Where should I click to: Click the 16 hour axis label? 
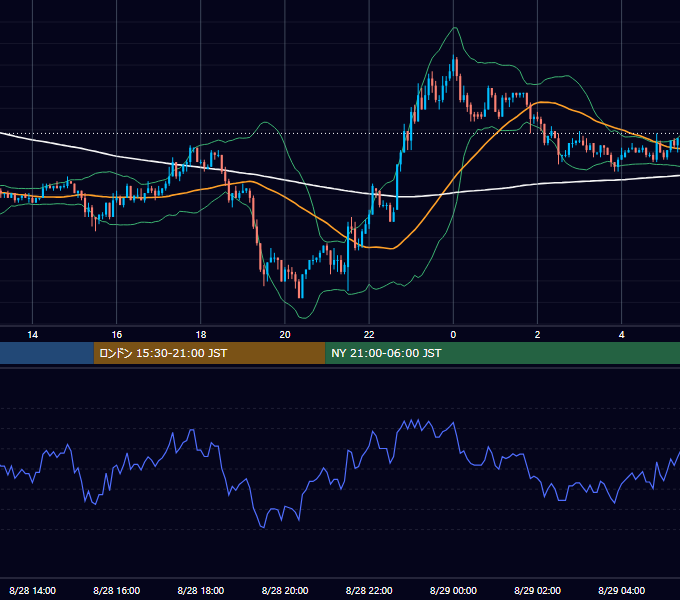coord(117,335)
